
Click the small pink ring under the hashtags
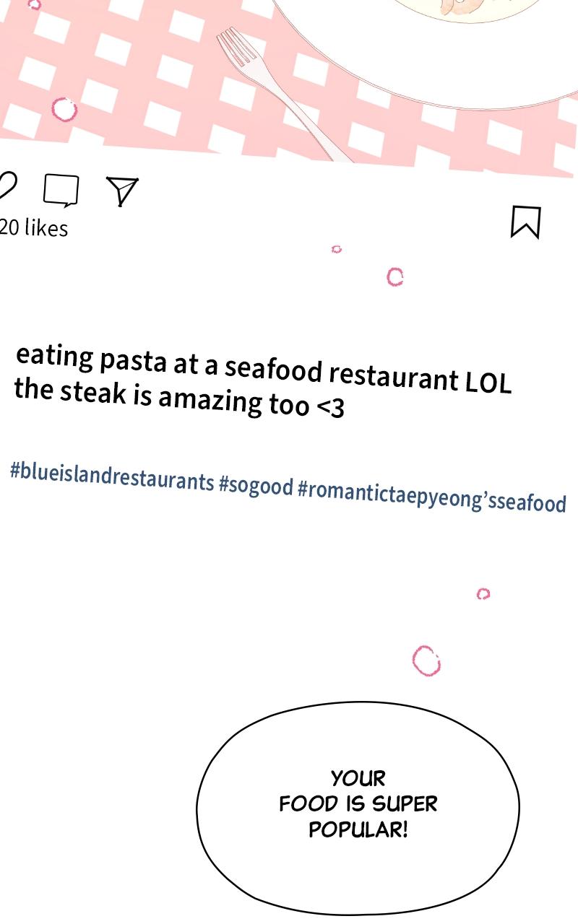[x=483, y=593]
